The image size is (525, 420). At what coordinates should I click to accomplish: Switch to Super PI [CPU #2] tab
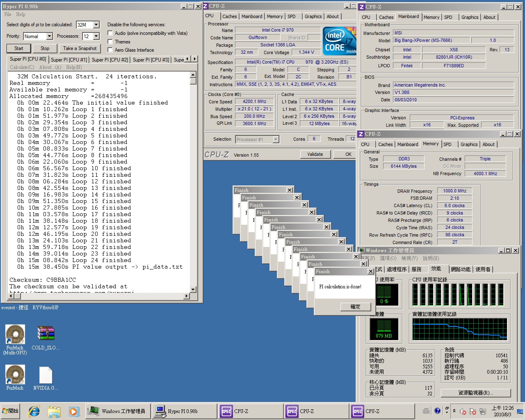tap(110, 60)
